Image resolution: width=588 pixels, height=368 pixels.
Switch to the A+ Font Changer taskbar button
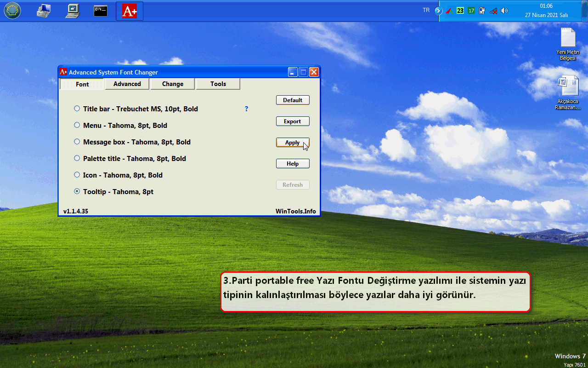point(130,11)
